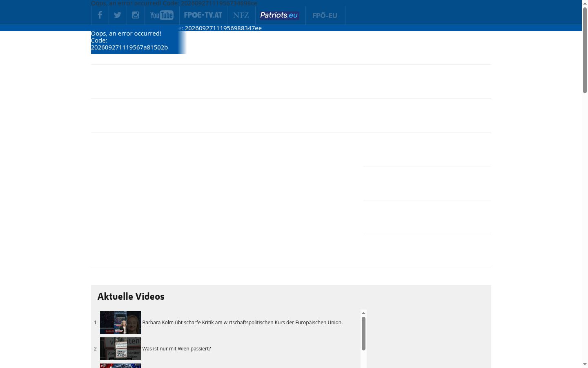588x368 pixels.
Task: Click the error code 202609271119567a81502b
Action: click(x=129, y=47)
